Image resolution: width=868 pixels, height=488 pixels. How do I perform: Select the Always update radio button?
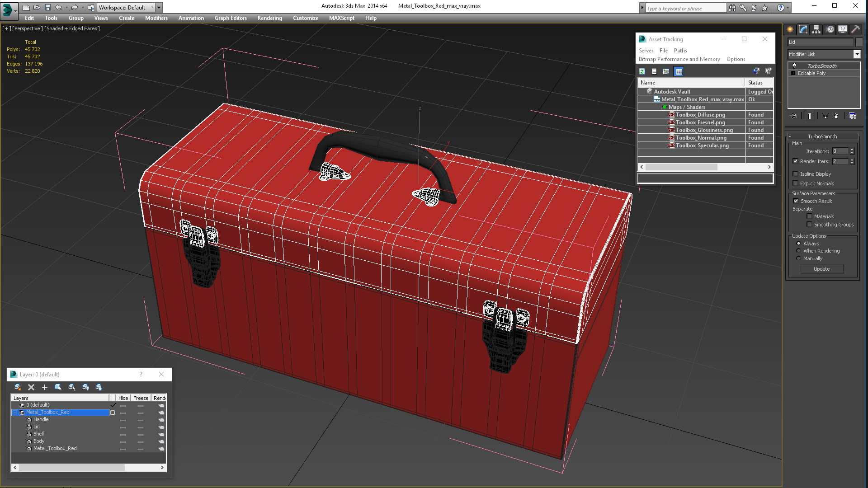(x=798, y=244)
